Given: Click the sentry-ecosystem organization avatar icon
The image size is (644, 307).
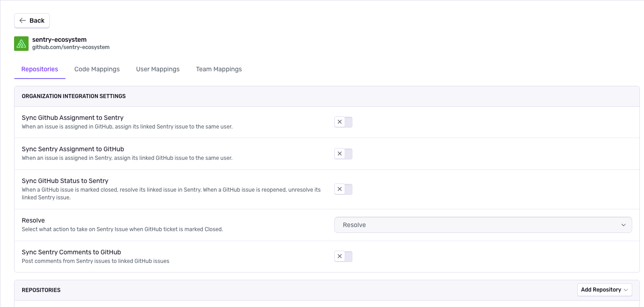Looking at the screenshot, I should click(x=21, y=44).
